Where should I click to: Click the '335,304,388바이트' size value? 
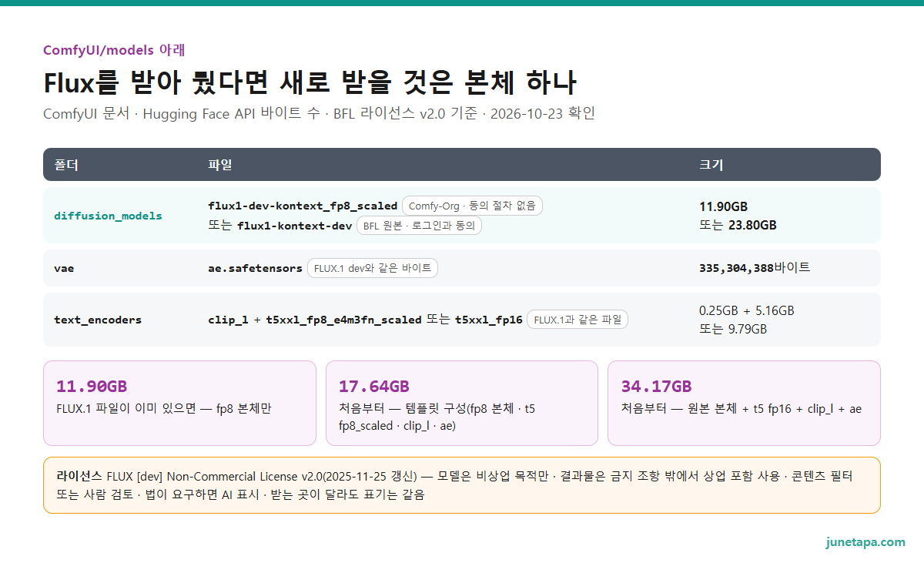[x=755, y=267]
